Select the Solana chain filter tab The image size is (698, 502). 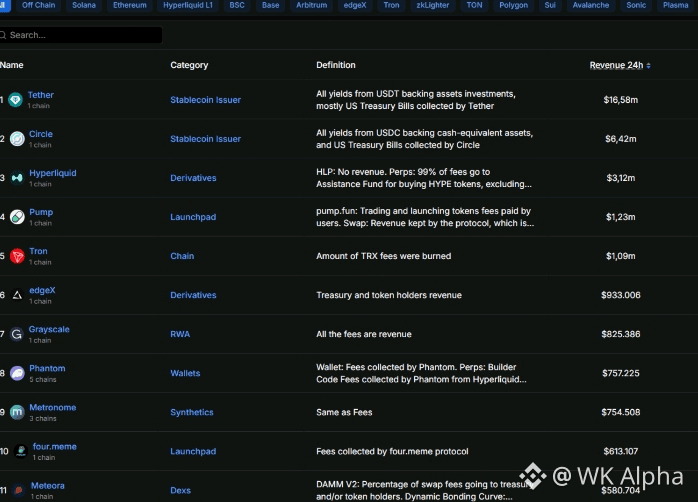[84, 5]
